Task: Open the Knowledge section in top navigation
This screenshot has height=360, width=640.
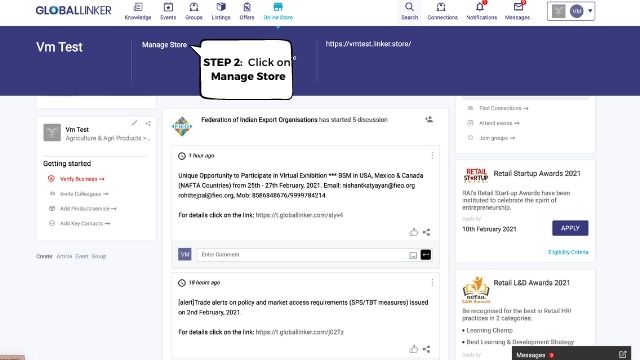Action: 138,11
